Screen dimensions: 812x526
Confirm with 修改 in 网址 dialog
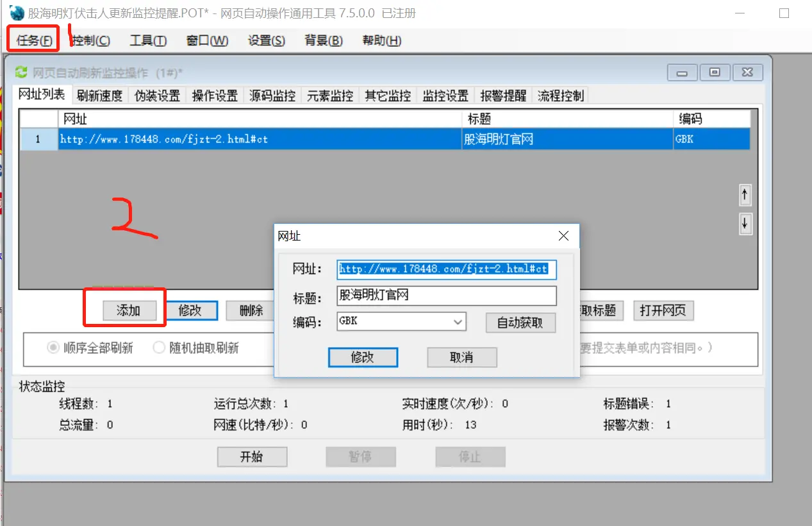pyautogui.click(x=363, y=357)
